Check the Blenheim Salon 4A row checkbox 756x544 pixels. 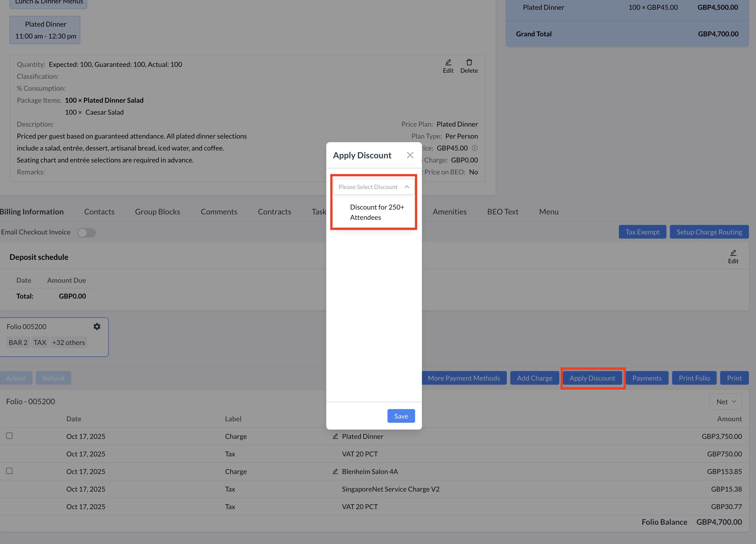coord(9,471)
